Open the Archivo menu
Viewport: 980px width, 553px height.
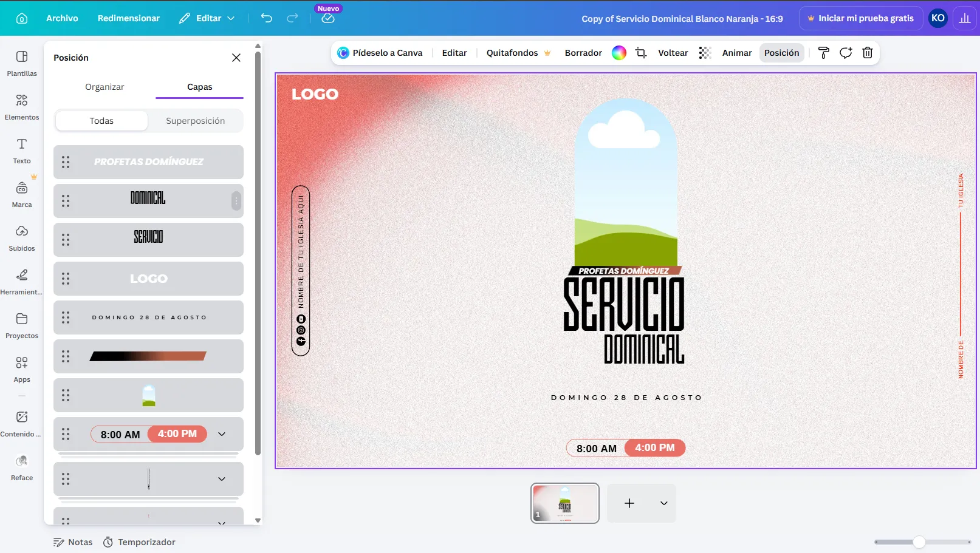pyautogui.click(x=62, y=18)
